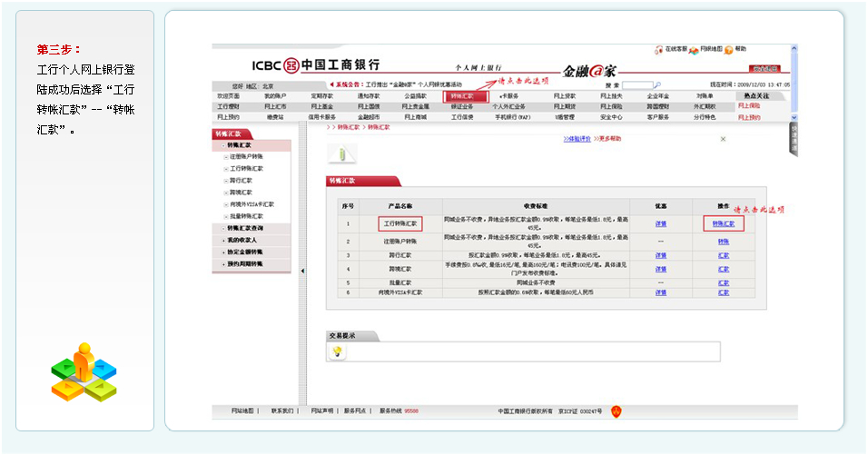Click 网站声明 in the footer
The width and height of the screenshot is (868, 455).
(x=322, y=410)
